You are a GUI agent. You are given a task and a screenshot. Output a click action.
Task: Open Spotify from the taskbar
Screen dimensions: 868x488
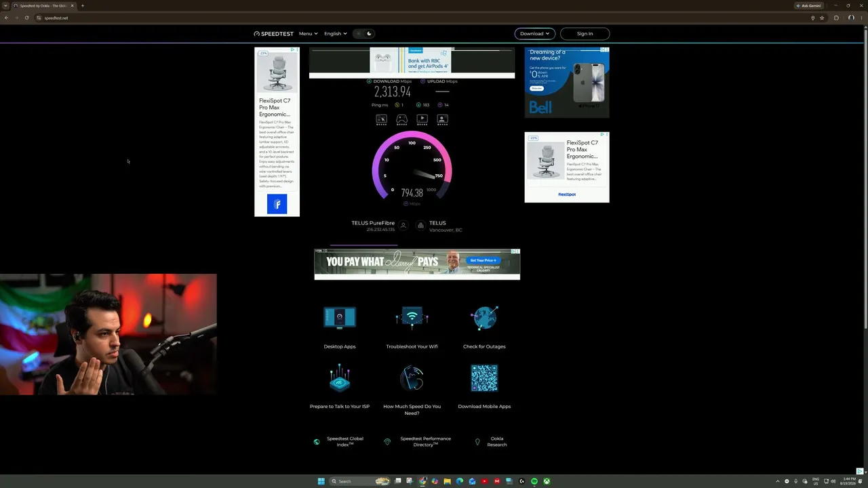pos(534,481)
